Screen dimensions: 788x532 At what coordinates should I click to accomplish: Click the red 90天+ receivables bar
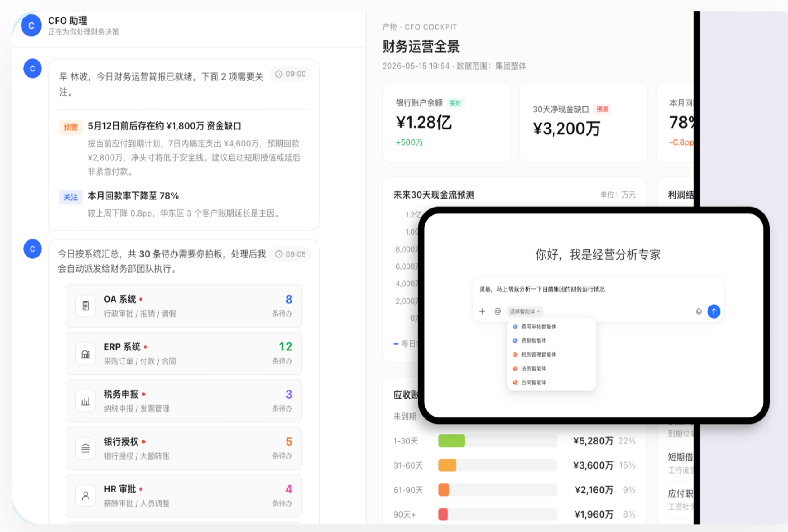443,514
